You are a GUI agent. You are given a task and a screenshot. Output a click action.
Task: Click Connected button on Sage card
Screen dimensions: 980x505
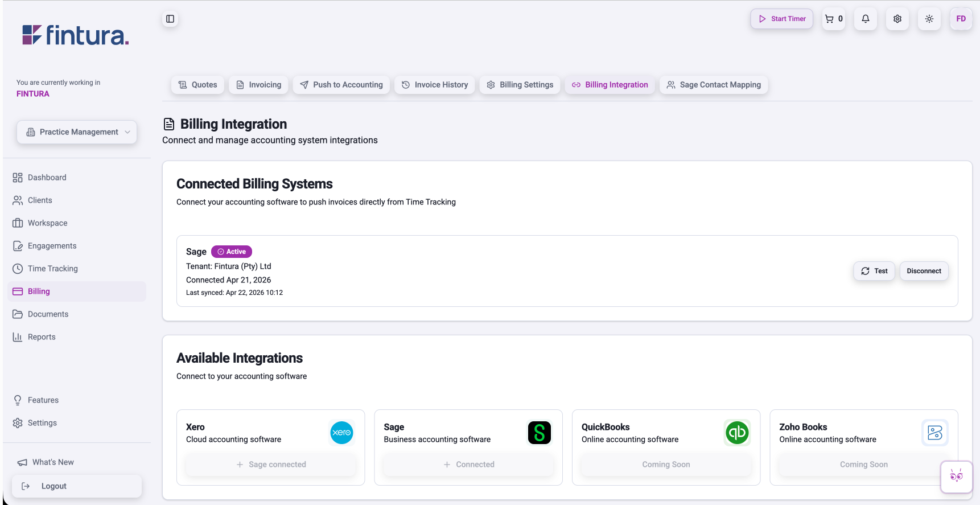(468, 465)
